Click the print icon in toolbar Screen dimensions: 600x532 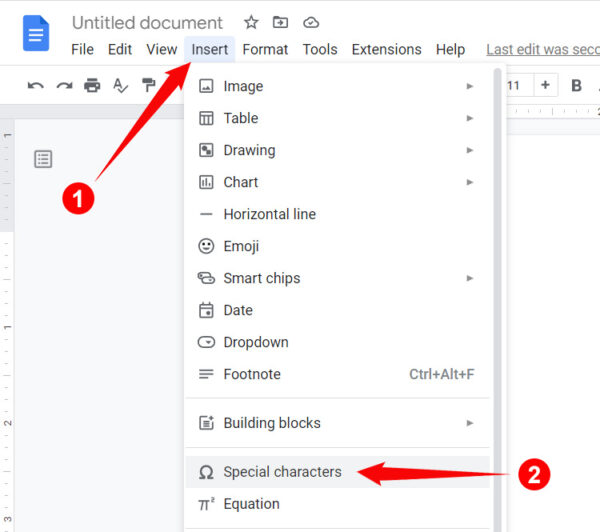pyautogui.click(x=92, y=86)
